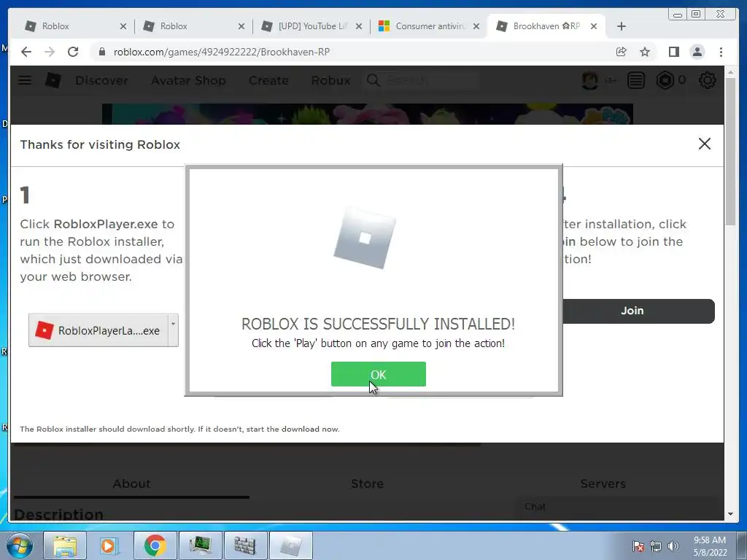Open the Discover nav link
This screenshot has width=747, height=560.
(x=101, y=80)
